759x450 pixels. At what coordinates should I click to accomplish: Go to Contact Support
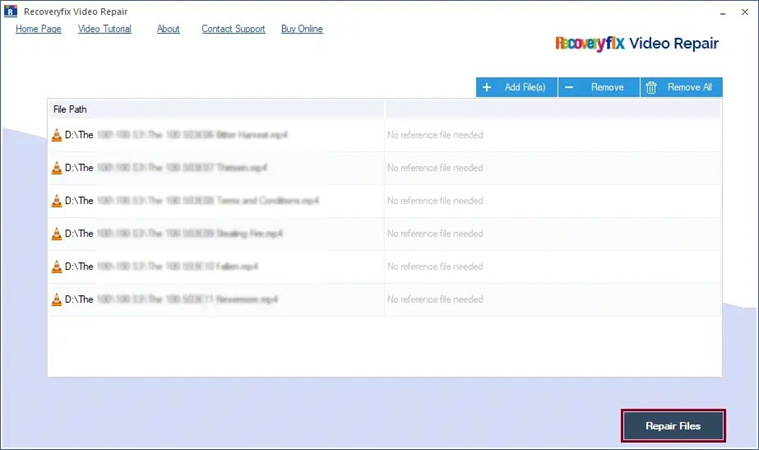233,29
